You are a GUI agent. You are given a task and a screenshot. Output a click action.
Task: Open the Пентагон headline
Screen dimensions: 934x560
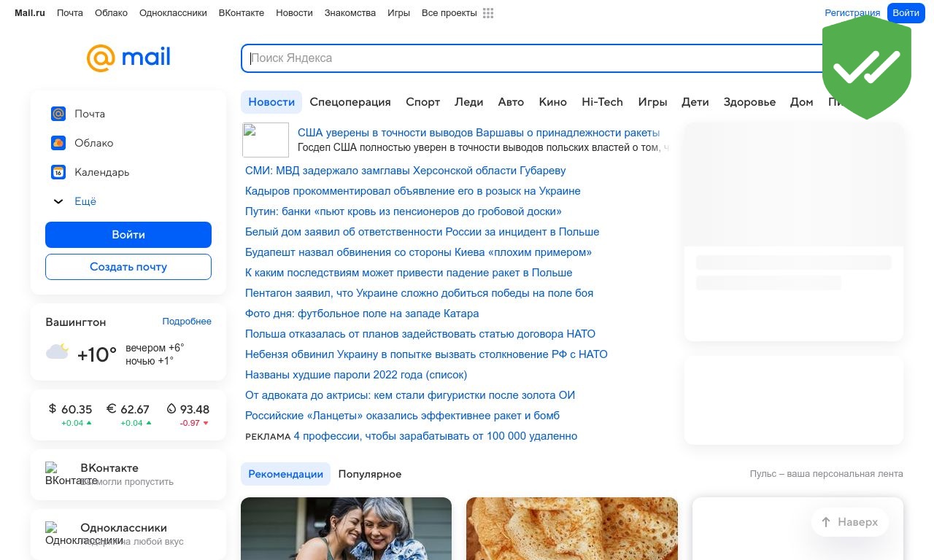(420, 293)
